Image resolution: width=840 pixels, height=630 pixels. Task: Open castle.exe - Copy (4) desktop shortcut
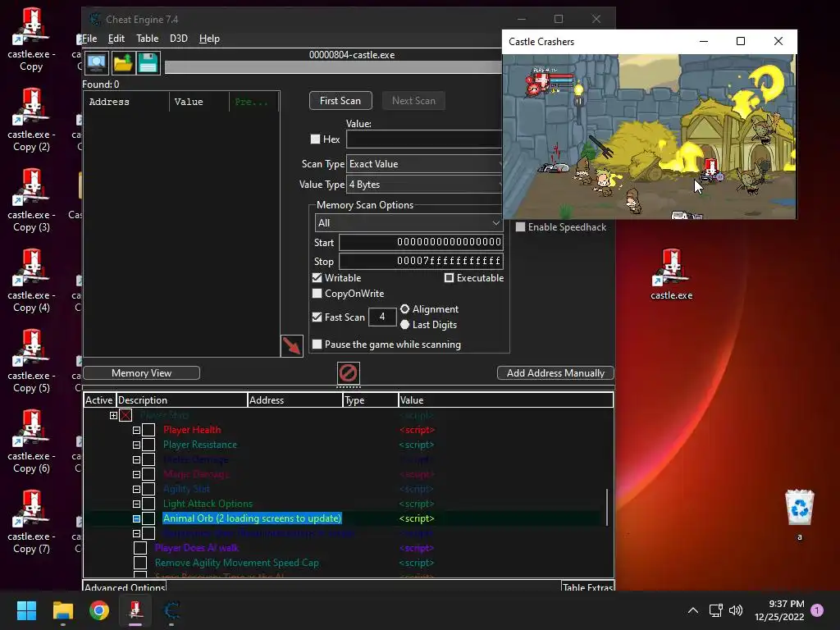pyautogui.click(x=32, y=281)
